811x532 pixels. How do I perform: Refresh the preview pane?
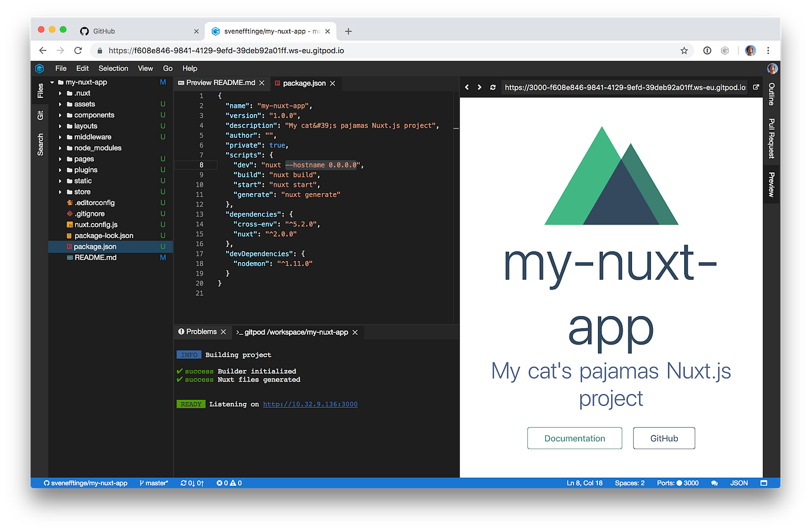click(492, 87)
